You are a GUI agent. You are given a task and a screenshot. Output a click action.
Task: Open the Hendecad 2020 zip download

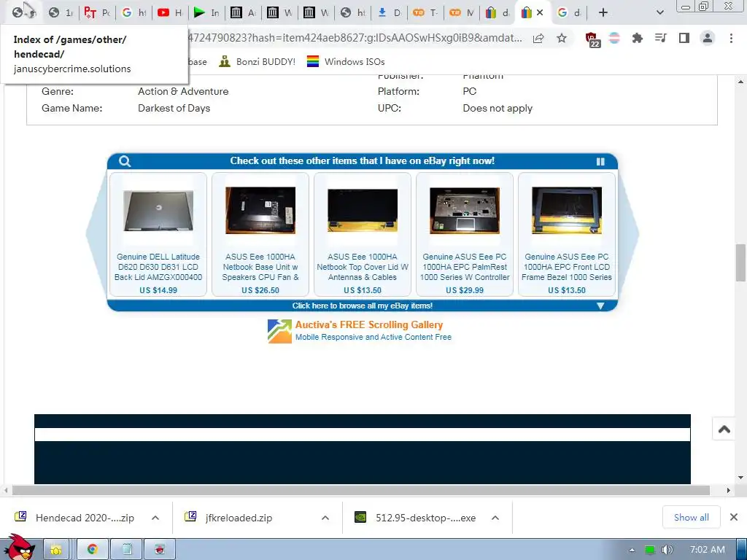75,518
